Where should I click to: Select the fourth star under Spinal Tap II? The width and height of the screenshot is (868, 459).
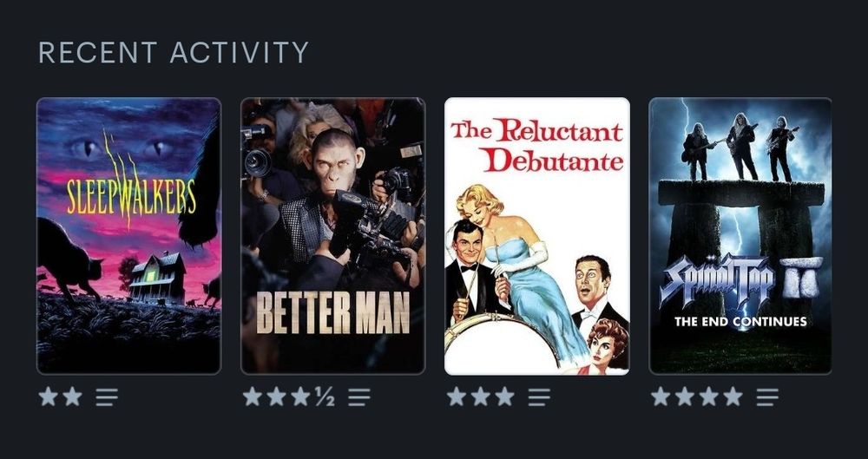[x=733, y=397]
